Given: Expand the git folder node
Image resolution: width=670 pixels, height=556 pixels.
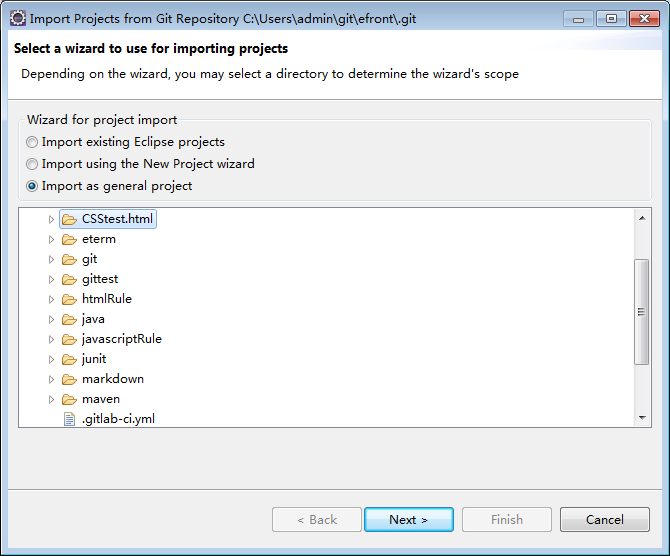Looking at the screenshot, I should (52, 259).
